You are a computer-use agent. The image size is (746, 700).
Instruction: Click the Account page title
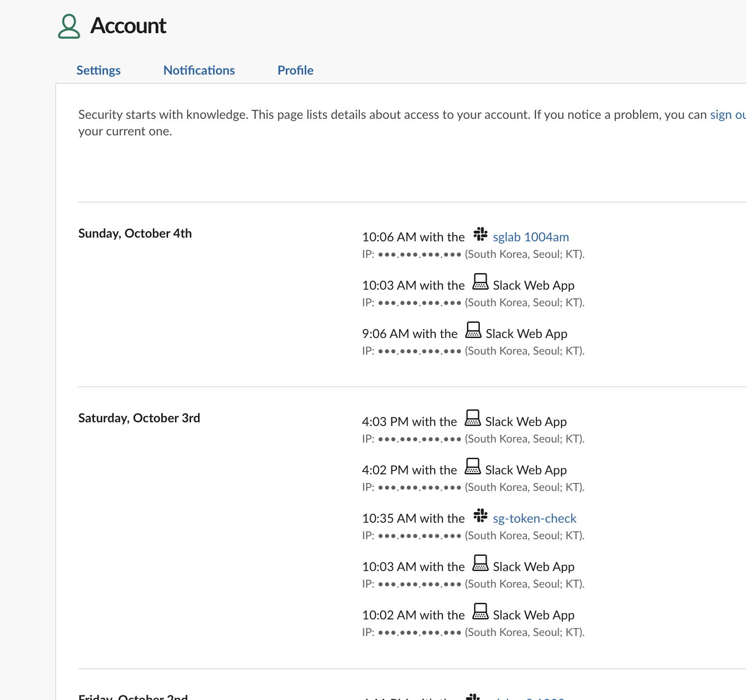point(128,26)
